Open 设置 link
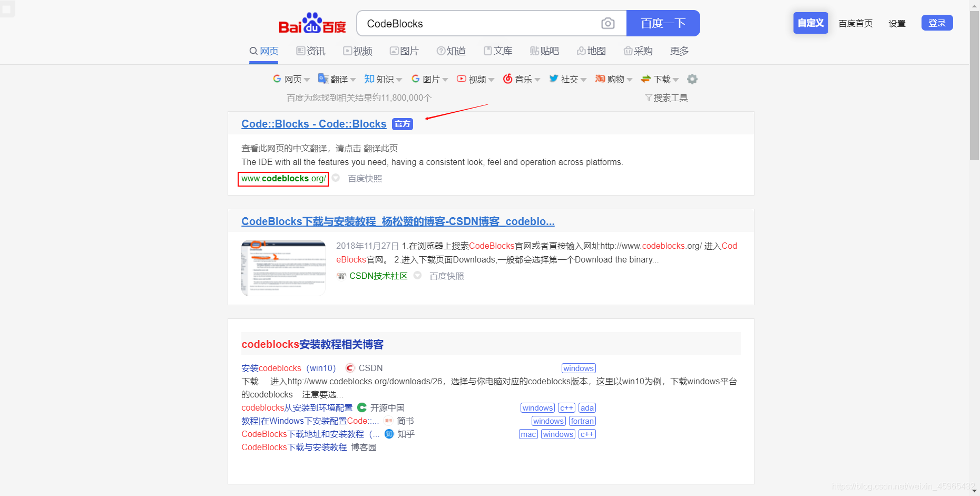 (x=897, y=23)
